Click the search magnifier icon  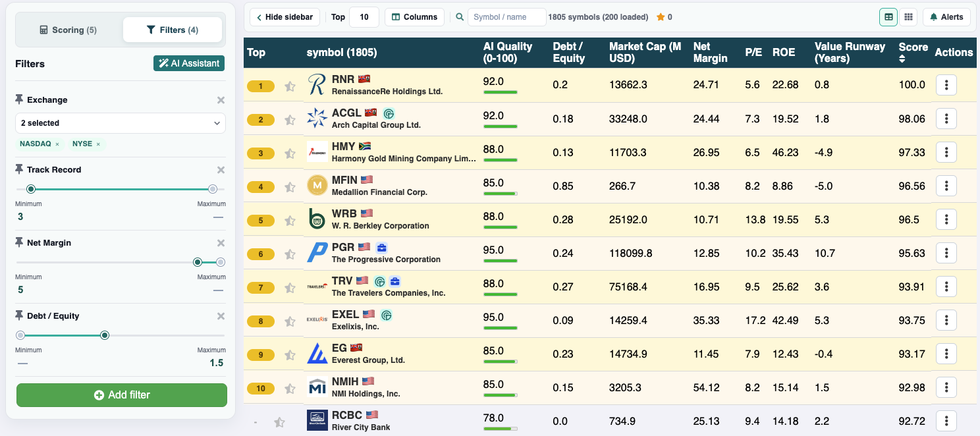pyautogui.click(x=460, y=17)
